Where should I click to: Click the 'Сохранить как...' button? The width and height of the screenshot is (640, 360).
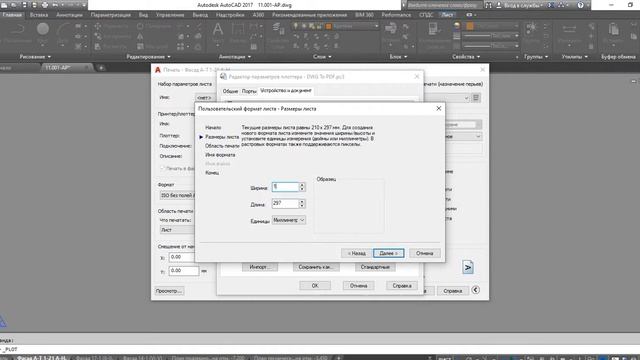click(x=316, y=267)
